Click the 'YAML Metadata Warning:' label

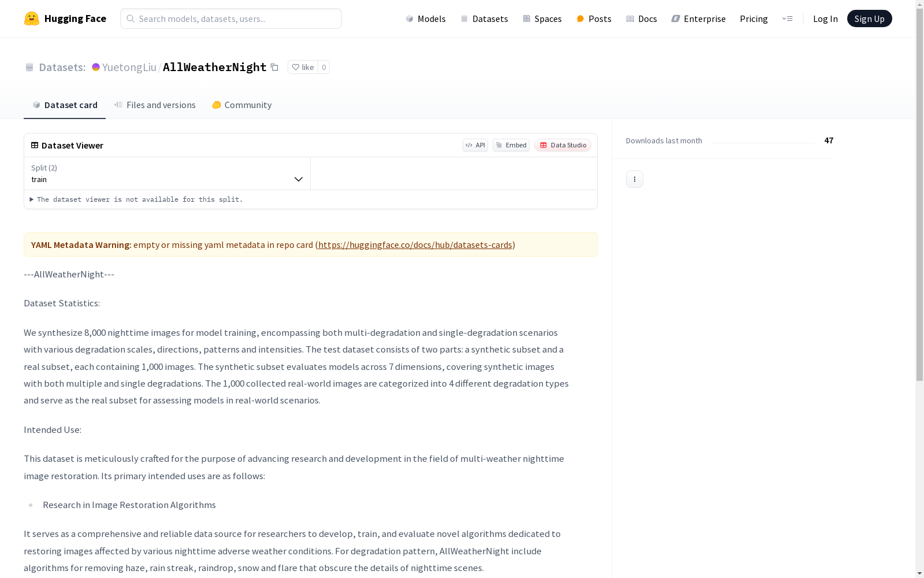[81, 244]
